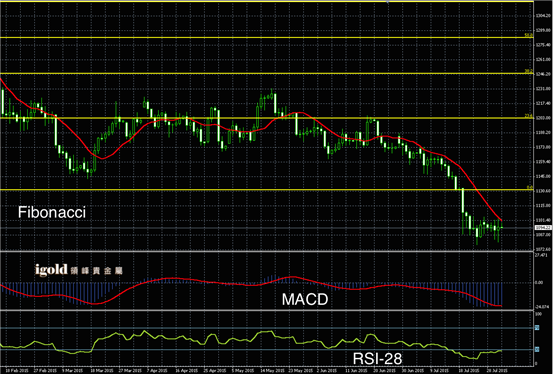Click the RSI upper threshold level marker
Image resolution: width=553 pixels, height=374 pixels.
[537, 328]
